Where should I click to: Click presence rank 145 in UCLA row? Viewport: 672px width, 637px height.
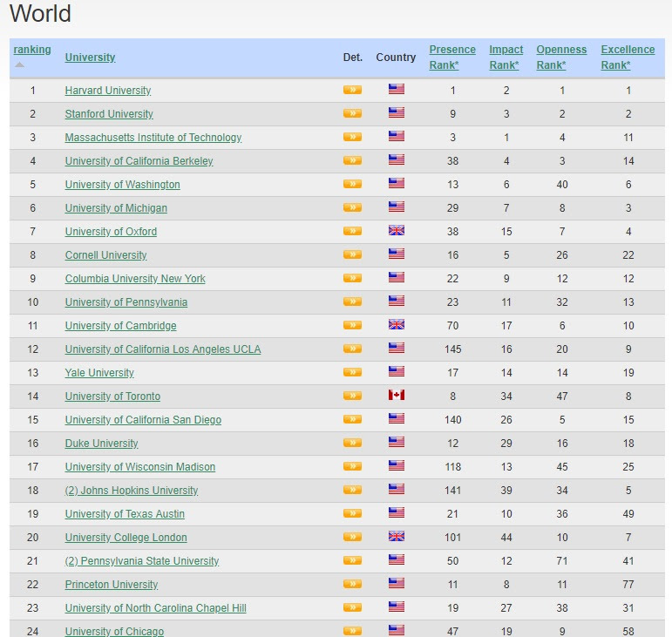453,349
